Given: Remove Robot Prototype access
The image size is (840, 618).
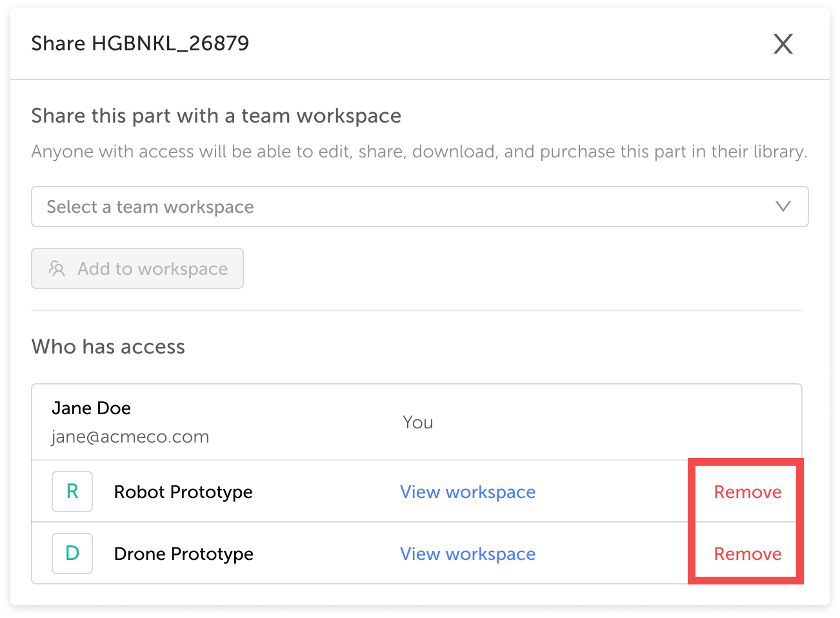Looking at the screenshot, I should click(747, 492).
